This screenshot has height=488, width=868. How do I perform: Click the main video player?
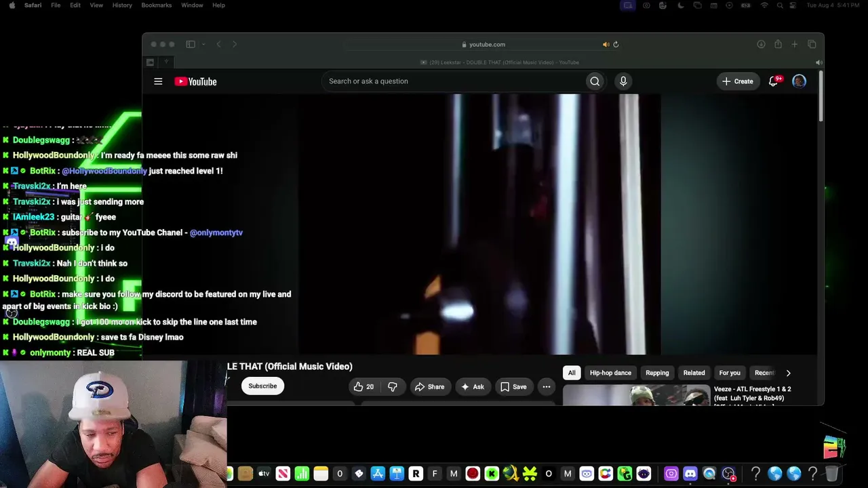tap(478, 224)
